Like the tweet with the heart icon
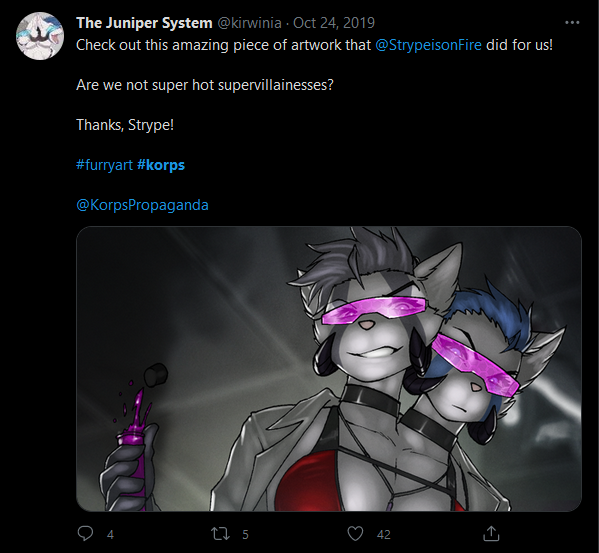Viewport: 599px width, 553px height. tap(355, 534)
